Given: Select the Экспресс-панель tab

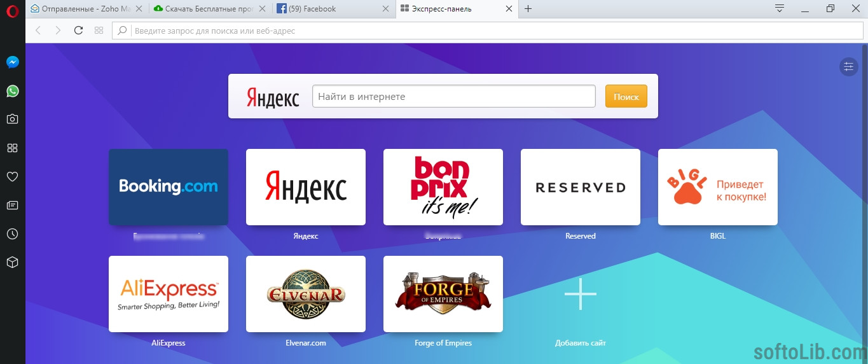Looking at the screenshot, I should click(456, 9).
